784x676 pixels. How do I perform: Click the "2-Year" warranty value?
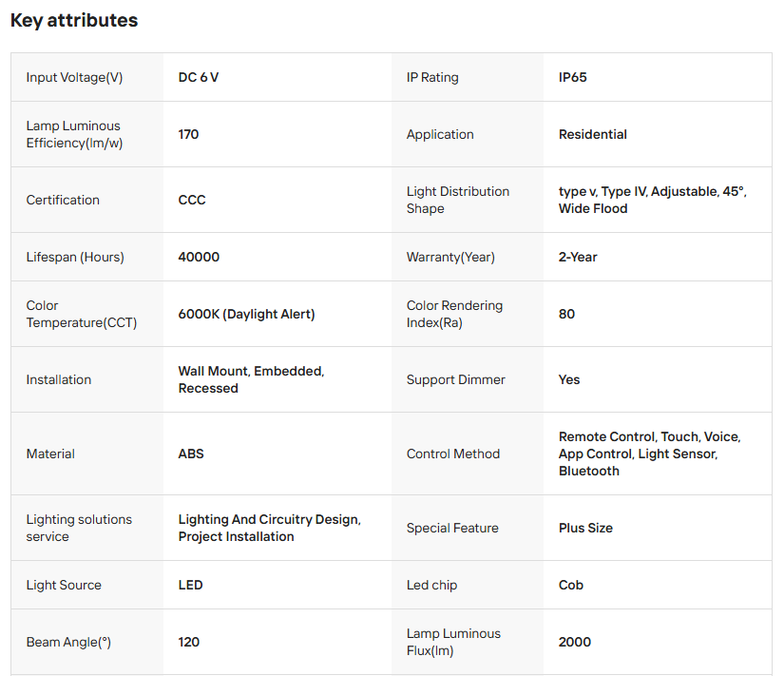tap(578, 257)
